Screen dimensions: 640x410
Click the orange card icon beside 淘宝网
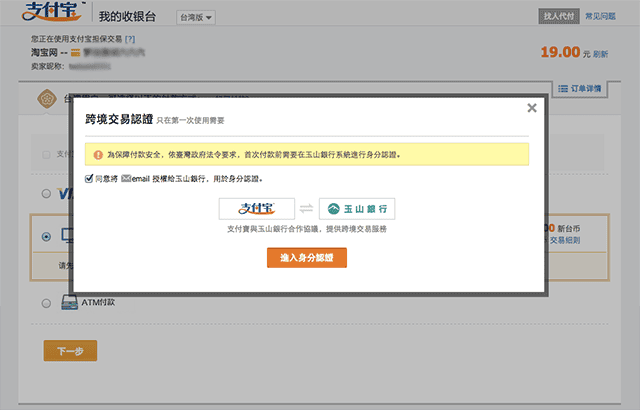coord(76,53)
